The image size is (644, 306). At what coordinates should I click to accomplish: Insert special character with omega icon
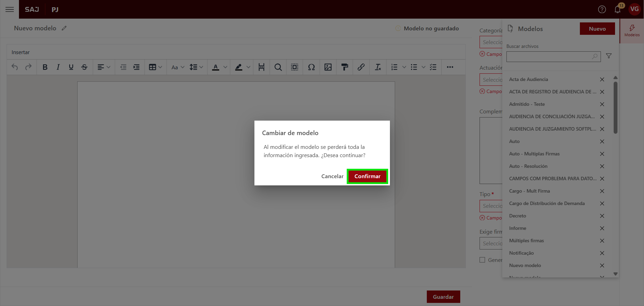click(311, 67)
